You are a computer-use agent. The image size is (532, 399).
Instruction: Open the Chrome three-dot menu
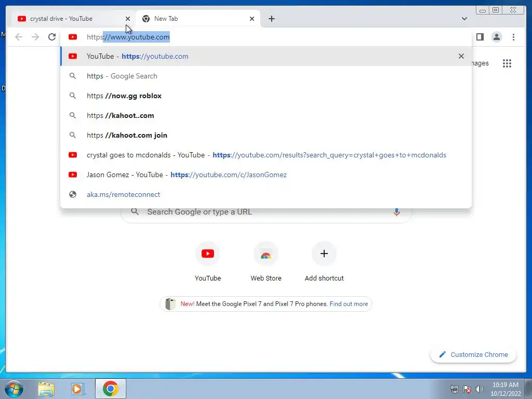point(513,37)
